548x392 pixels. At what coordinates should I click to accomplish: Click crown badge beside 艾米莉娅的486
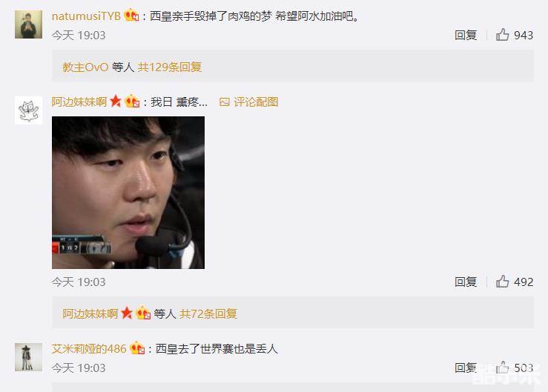click(137, 348)
